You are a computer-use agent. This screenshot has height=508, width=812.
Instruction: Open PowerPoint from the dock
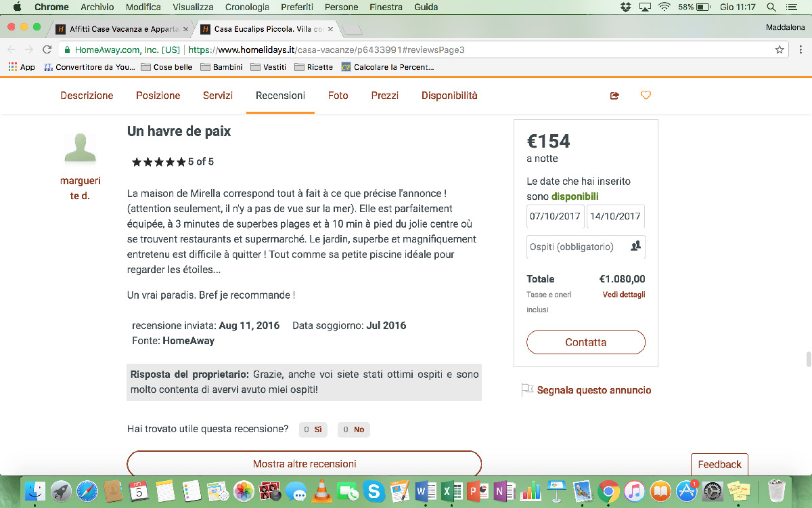[x=478, y=490]
